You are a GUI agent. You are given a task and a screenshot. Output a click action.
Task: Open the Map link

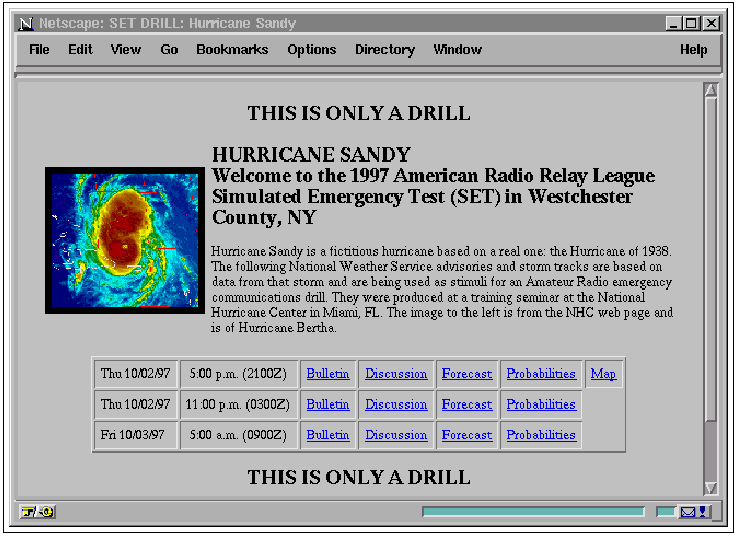[x=603, y=374]
